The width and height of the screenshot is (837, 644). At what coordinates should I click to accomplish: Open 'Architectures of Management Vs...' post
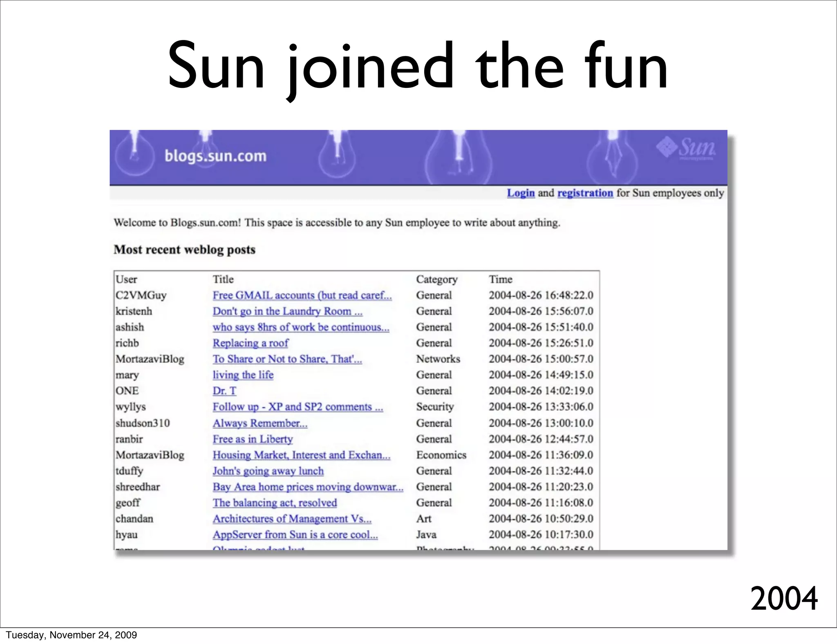click(292, 519)
